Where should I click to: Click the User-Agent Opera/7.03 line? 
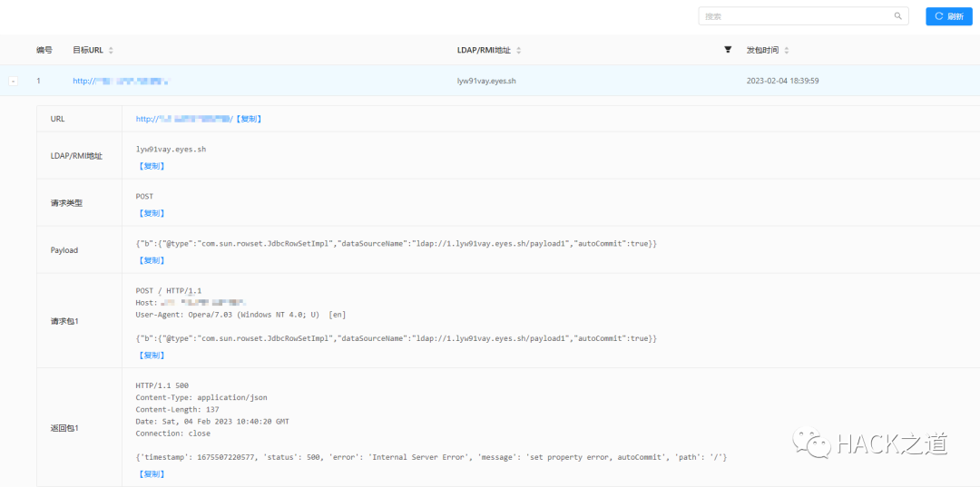point(240,315)
